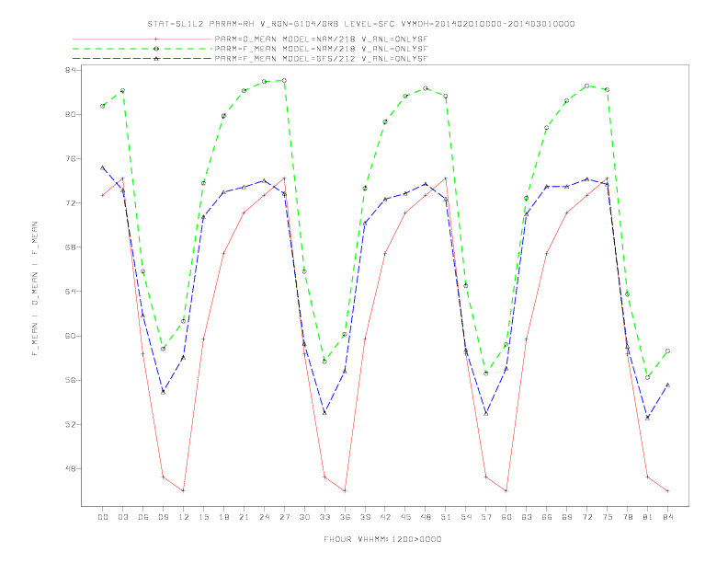Click x-axis forecast hour label 75
The image size is (728, 563).
tap(608, 517)
